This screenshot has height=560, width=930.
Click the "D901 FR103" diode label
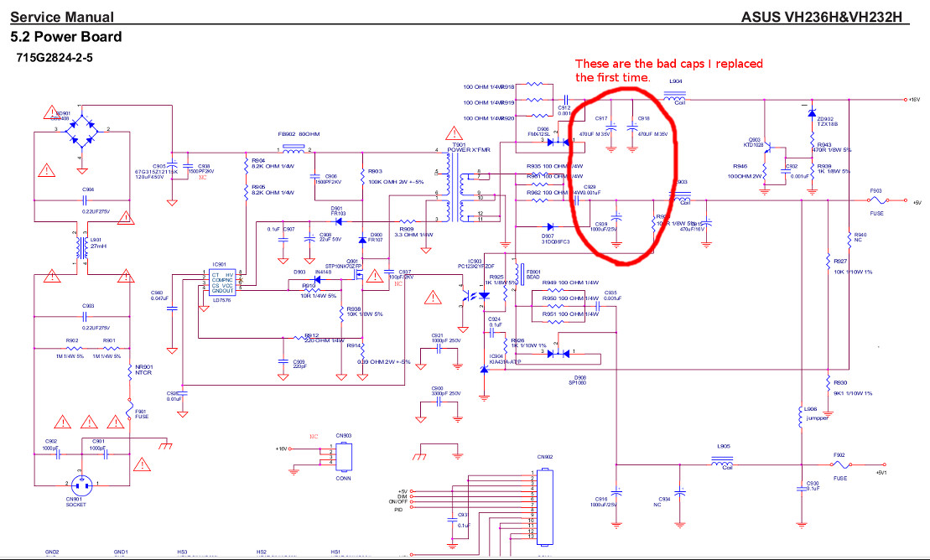pos(337,210)
